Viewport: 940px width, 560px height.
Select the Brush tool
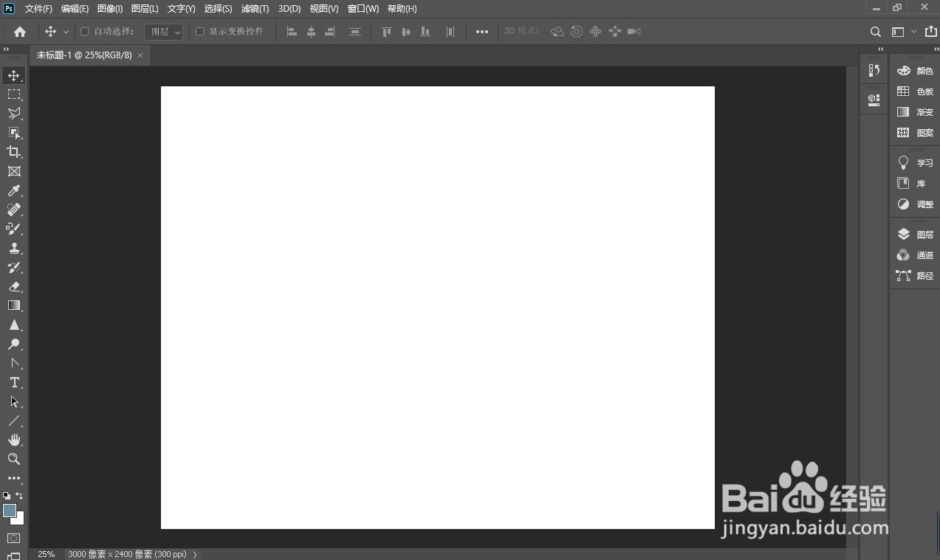[14, 229]
